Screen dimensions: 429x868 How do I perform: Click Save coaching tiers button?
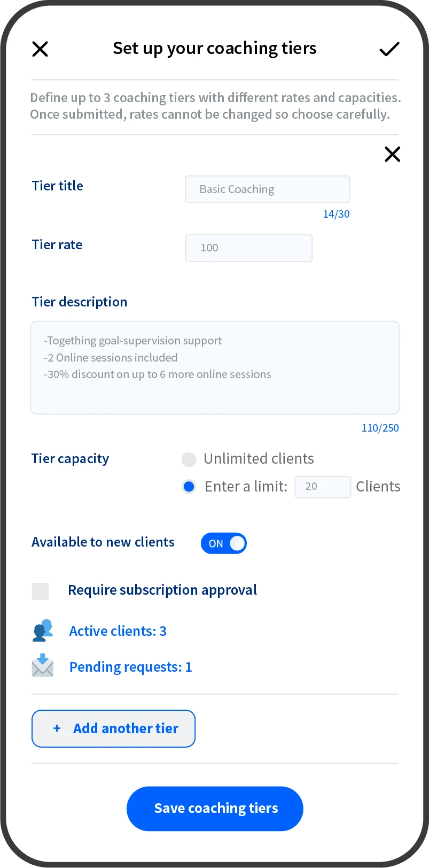click(x=215, y=808)
